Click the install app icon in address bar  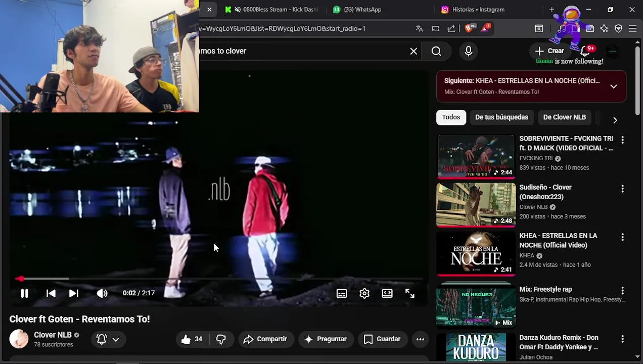[x=435, y=29]
